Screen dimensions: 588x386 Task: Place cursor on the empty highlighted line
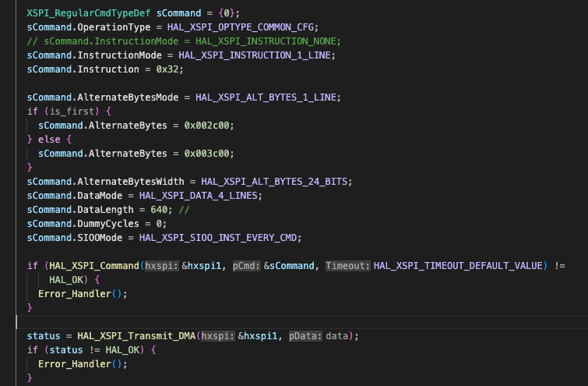point(302,322)
